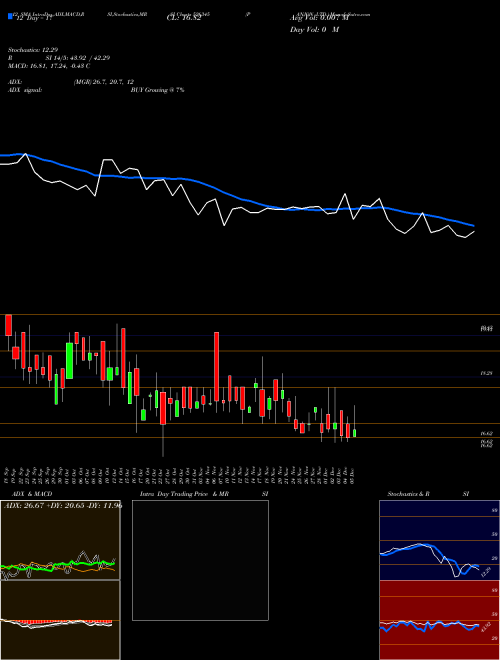Click the MACD histogram panel
The image size is (500, 660).
coord(60,620)
